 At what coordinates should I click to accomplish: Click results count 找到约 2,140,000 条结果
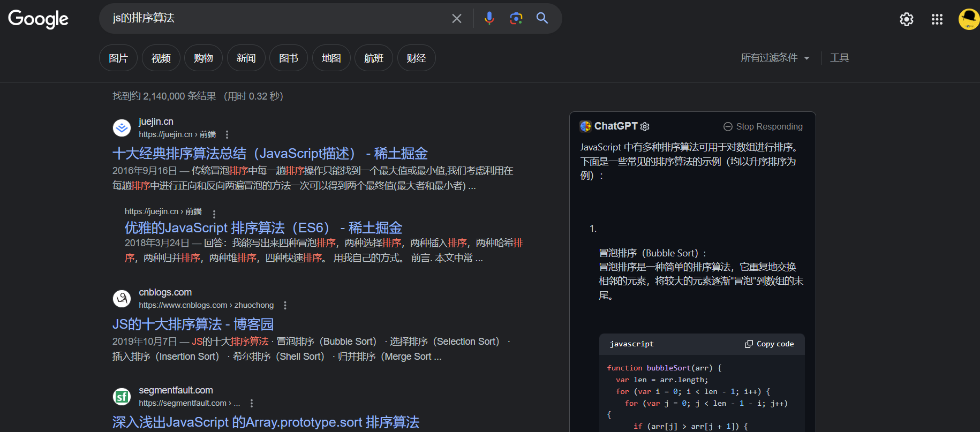click(164, 96)
